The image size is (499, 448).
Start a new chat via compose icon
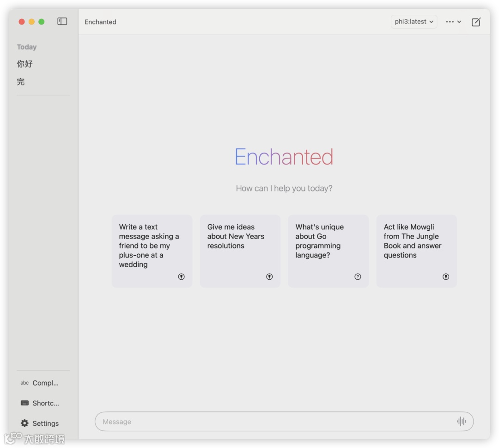pyautogui.click(x=476, y=22)
